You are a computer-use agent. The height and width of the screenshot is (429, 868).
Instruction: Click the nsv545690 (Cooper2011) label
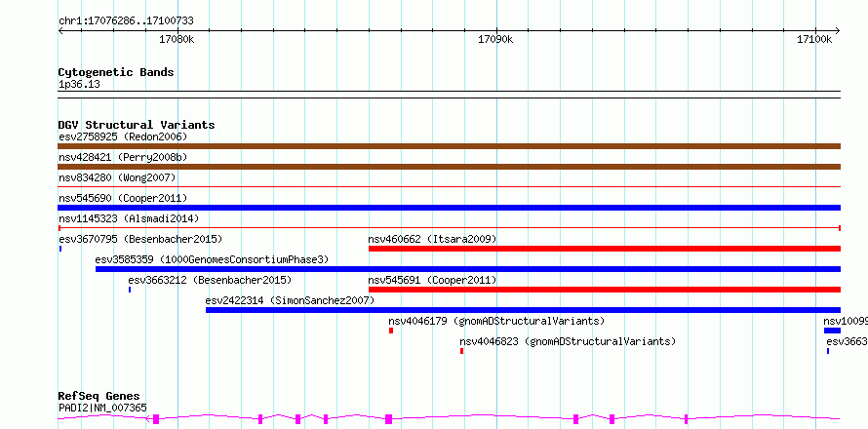click(x=123, y=198)
